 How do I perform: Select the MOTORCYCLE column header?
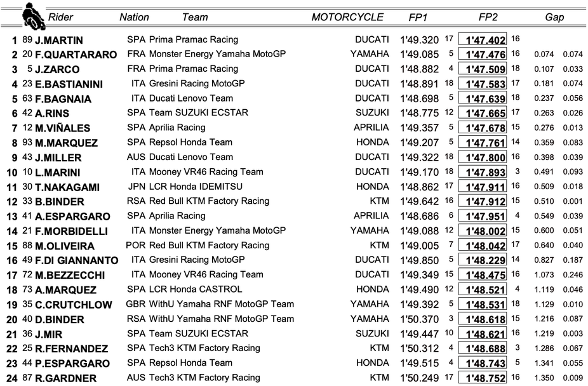pos(347,18)
